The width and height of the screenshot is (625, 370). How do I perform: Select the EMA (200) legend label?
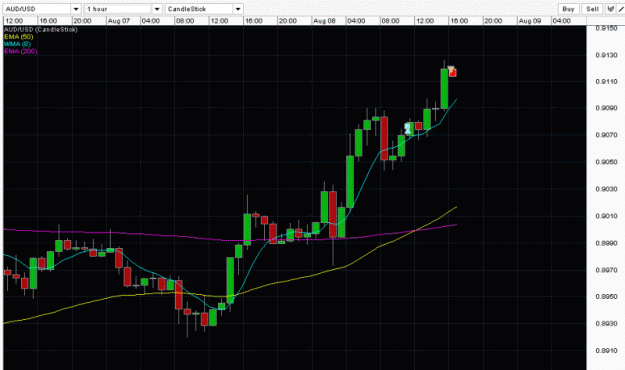click(21, 51)
